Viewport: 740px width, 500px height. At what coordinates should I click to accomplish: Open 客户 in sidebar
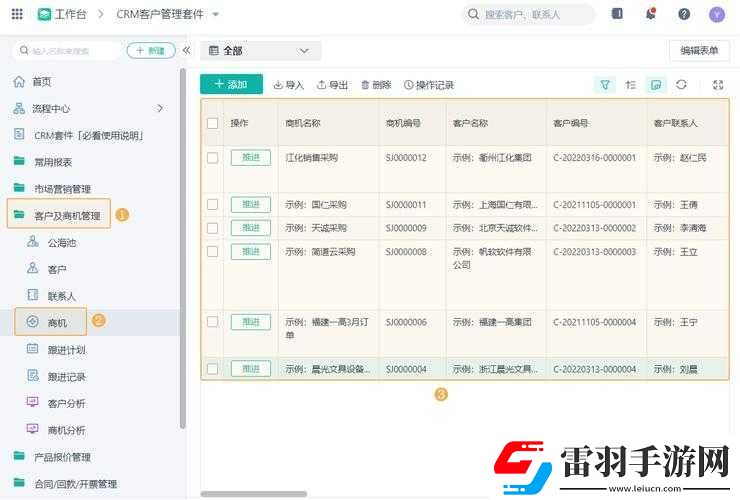[x=57, y=269]
